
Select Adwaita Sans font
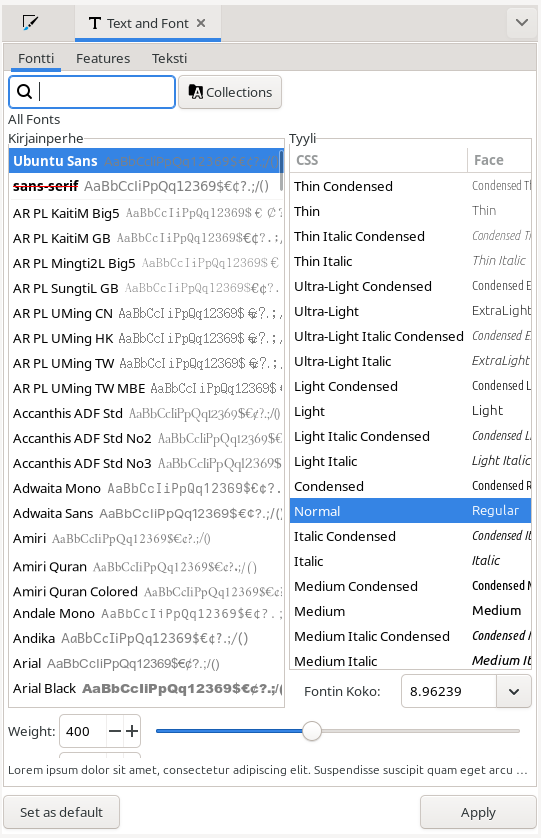[x=144, y=513]
